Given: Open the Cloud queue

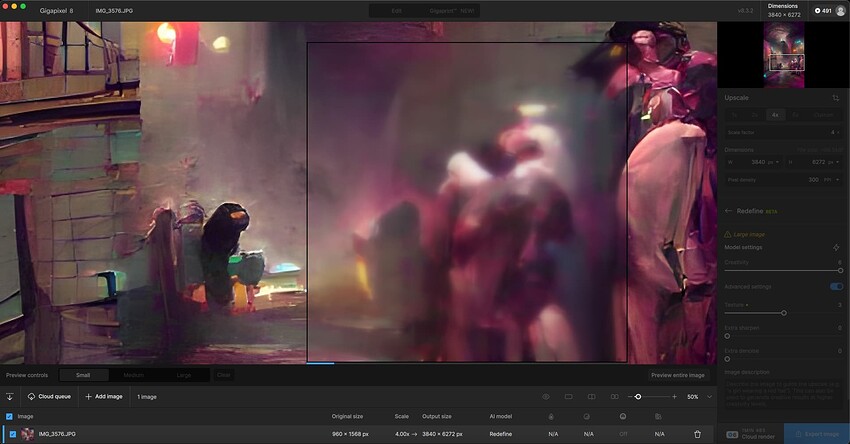Looking at the screenshot, I should (49, 397).
